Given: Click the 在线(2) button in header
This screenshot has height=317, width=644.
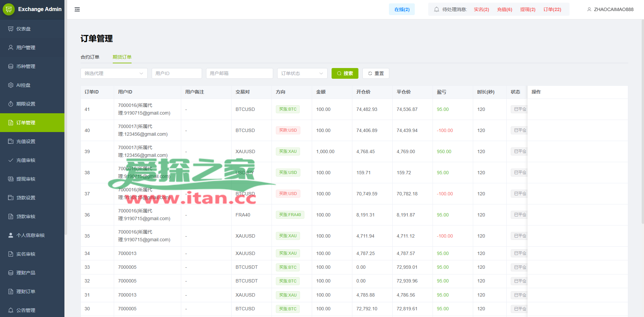Looking at the screenshot, I should pos(402,9).
